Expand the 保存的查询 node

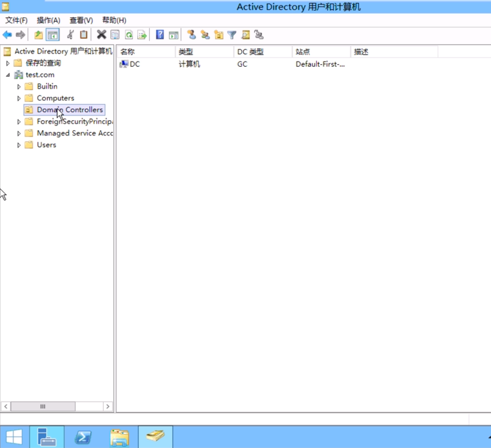click(8, 63)
